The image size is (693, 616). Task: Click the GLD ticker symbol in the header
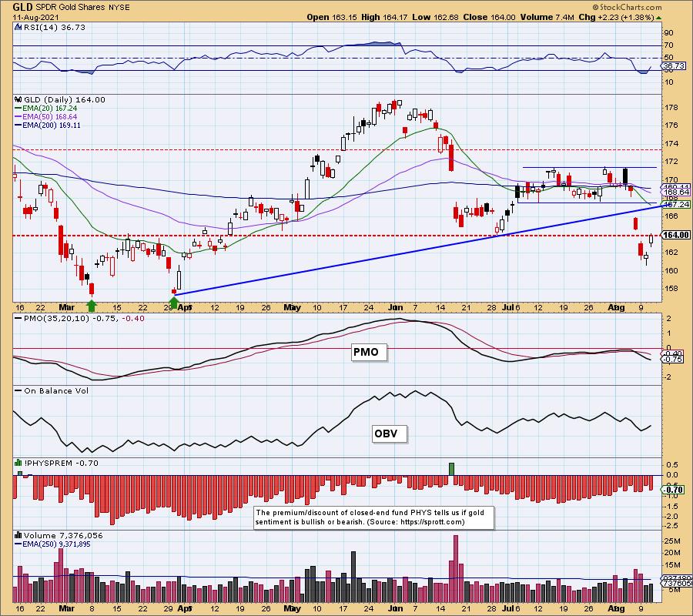(x=22, y=7)
